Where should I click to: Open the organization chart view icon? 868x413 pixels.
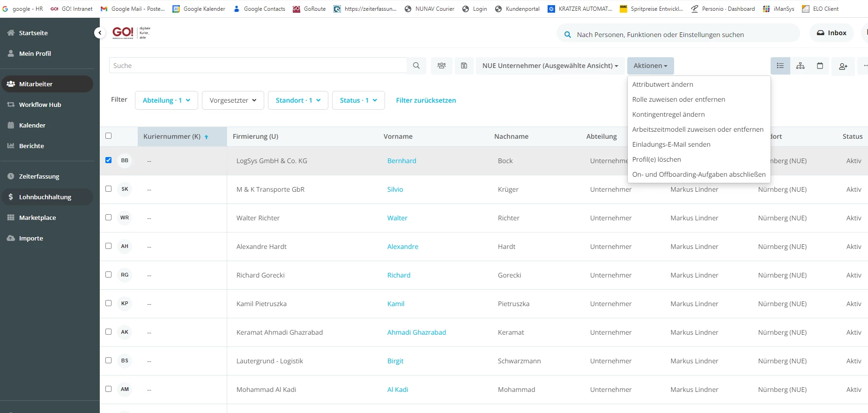pyautogui.click(x=800, y=66)
